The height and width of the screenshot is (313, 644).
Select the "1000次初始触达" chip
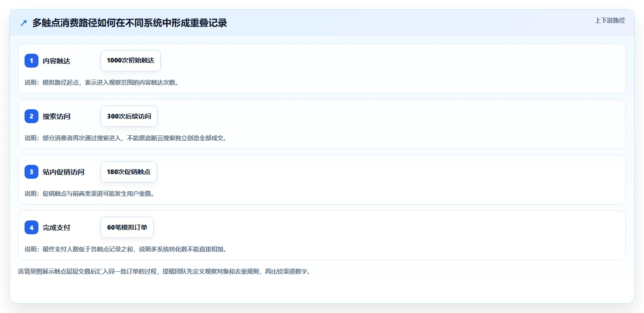pos(131,61)
